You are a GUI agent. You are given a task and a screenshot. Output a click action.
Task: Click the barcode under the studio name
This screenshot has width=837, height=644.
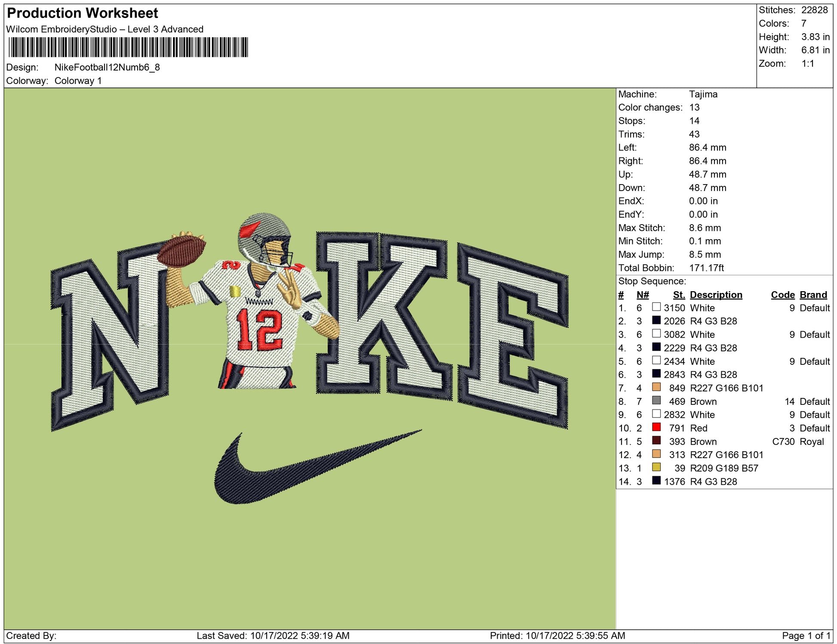[128, 47]
